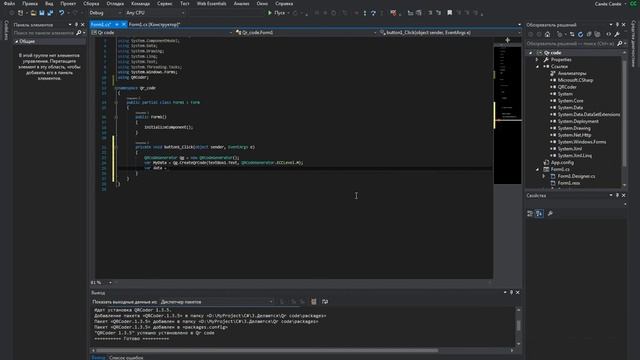Select the QRCoder reference

point(567,87)
